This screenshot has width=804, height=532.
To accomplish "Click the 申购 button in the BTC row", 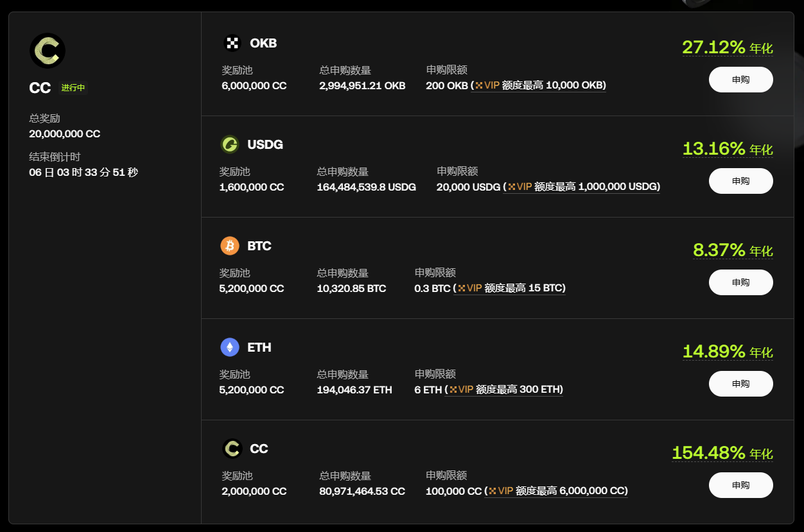I will tap(740, 282).
